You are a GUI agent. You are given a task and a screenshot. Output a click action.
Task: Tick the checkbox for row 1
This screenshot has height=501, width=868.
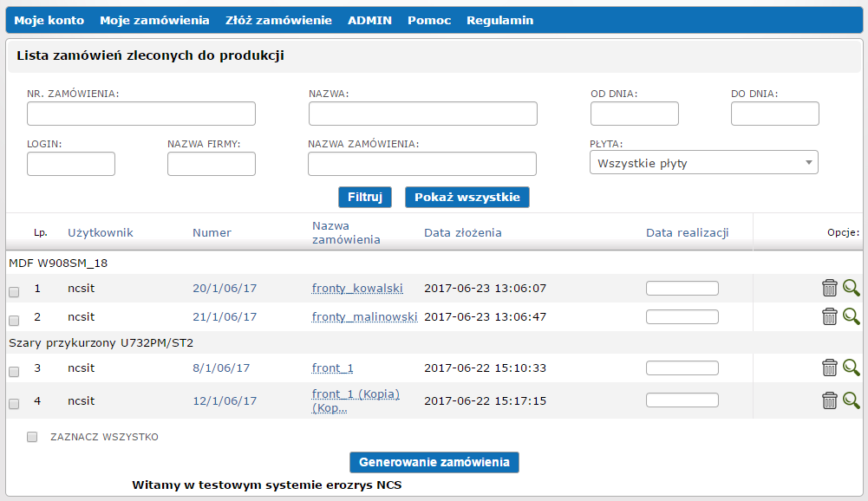pyautogui.click(x=14, y=292)
